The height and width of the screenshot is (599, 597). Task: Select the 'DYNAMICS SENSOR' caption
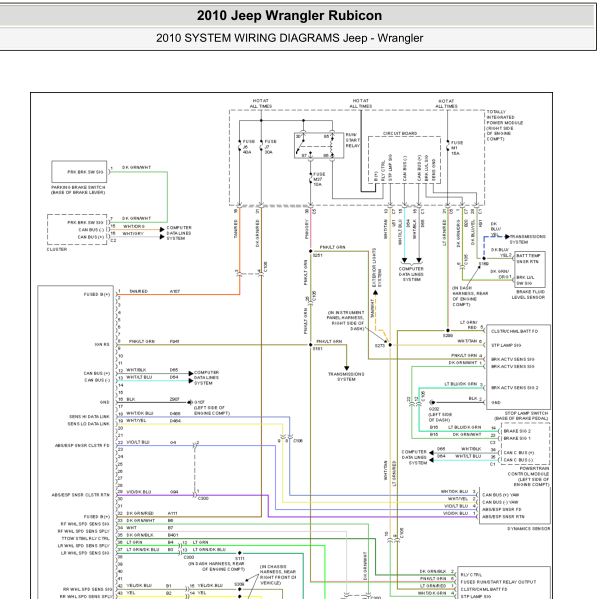pyautogui.click(x=529, y=529)
